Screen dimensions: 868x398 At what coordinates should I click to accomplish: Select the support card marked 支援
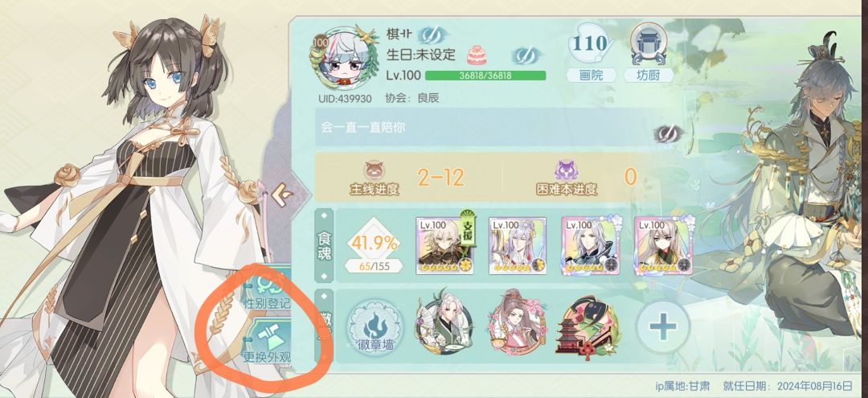(445, 245)
